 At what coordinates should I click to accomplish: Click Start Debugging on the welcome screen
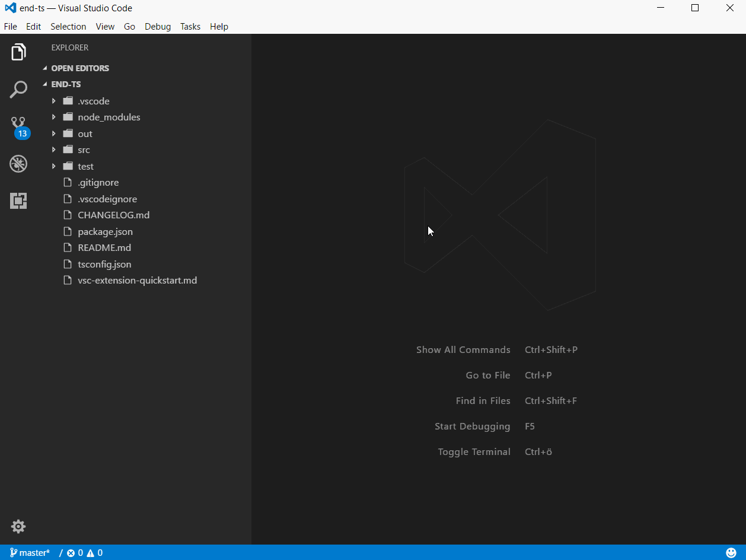click(x=473, y=426)
